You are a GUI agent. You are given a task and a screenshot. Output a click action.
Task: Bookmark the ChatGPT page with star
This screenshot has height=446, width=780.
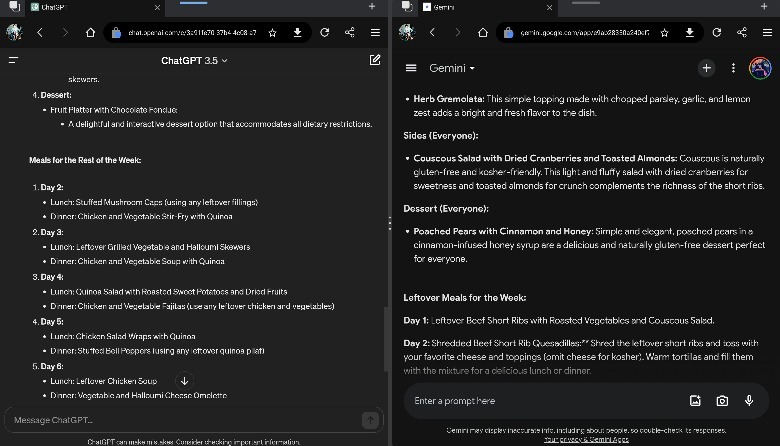[x=272, y=32]
